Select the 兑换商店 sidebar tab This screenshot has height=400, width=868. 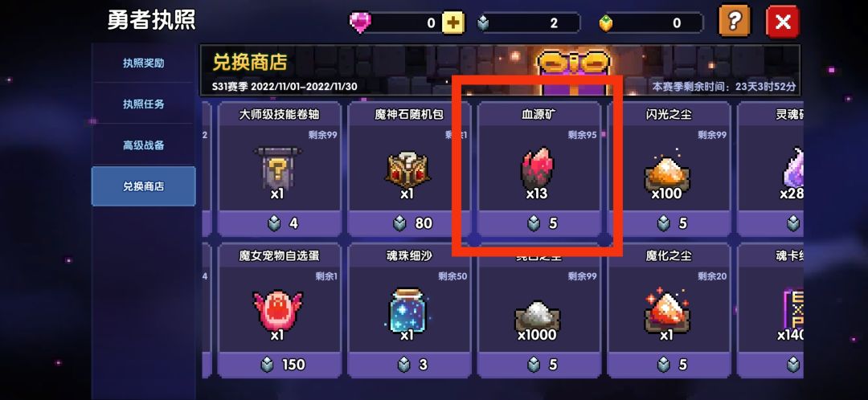[143, 186]
